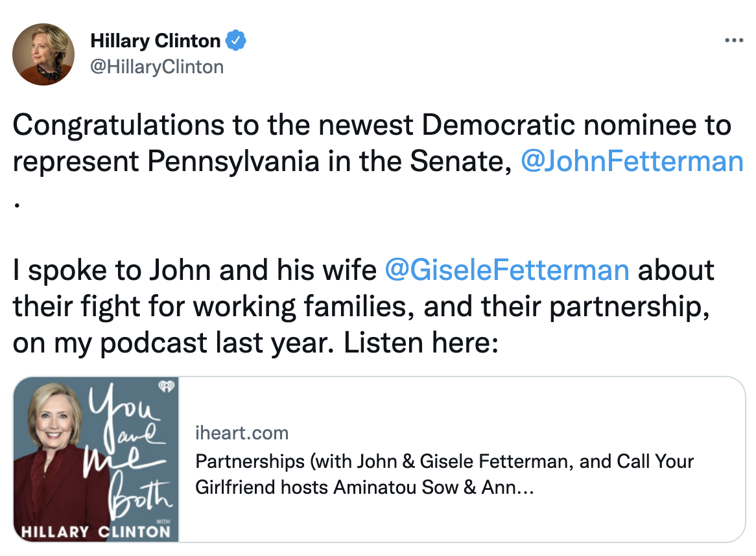Click the iHeart logo on podcast cover
This screenshot has height=556, width=756.
tap(166, 387)
